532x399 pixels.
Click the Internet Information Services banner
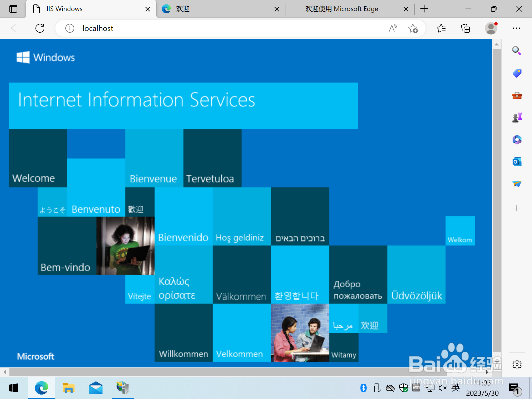(183, 106)
